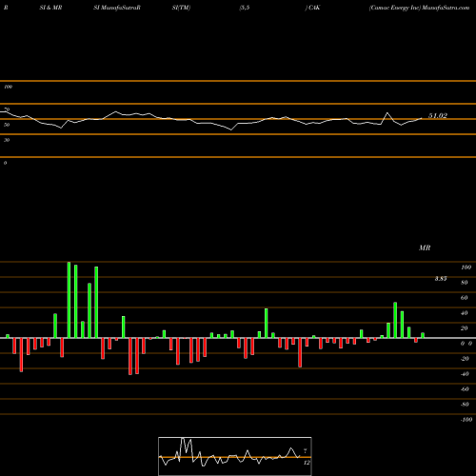
Task: Click the 'SI MunafaSutraR' header label
Action: 117,8
